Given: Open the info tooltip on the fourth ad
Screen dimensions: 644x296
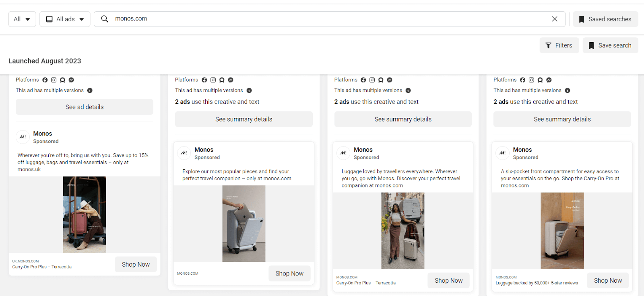Looking at the screenshot, I should coord(568,90).
